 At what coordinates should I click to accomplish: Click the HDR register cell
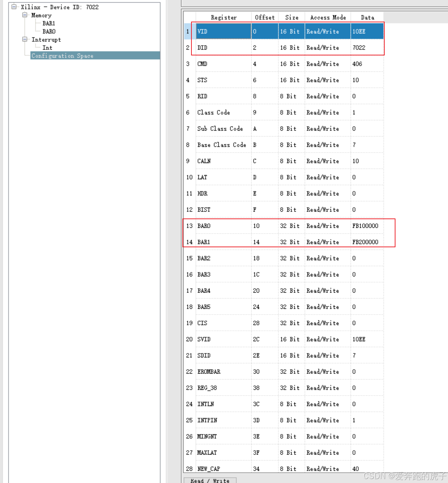pyautogui.click(x=223, y=193)
